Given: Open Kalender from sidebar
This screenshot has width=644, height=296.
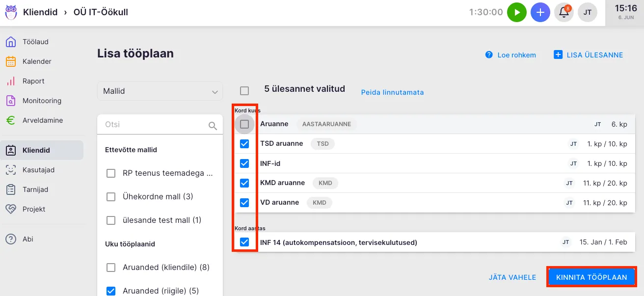Looking at the screenshot, I should [x=37, y=61].
